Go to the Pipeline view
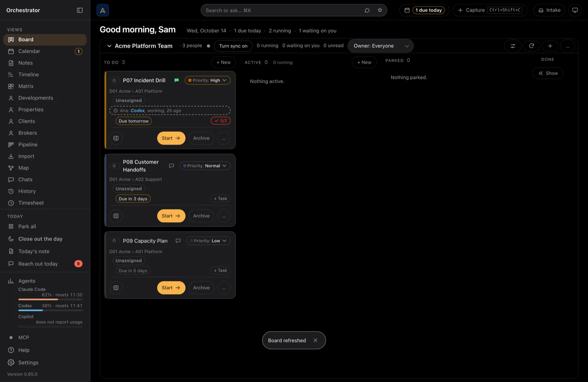The height and width of the screenshot is (382, 588). tap(45, 145)
